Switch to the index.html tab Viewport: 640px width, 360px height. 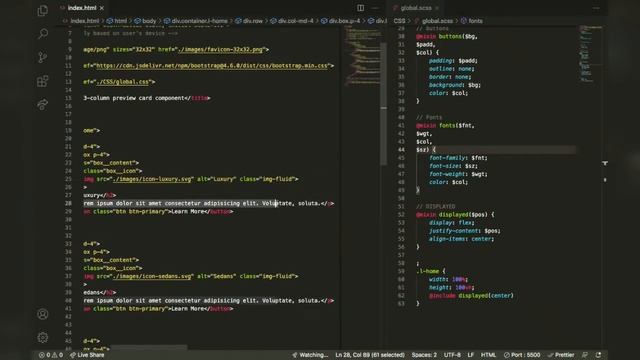pyautogui.click(x=82, y=8)
